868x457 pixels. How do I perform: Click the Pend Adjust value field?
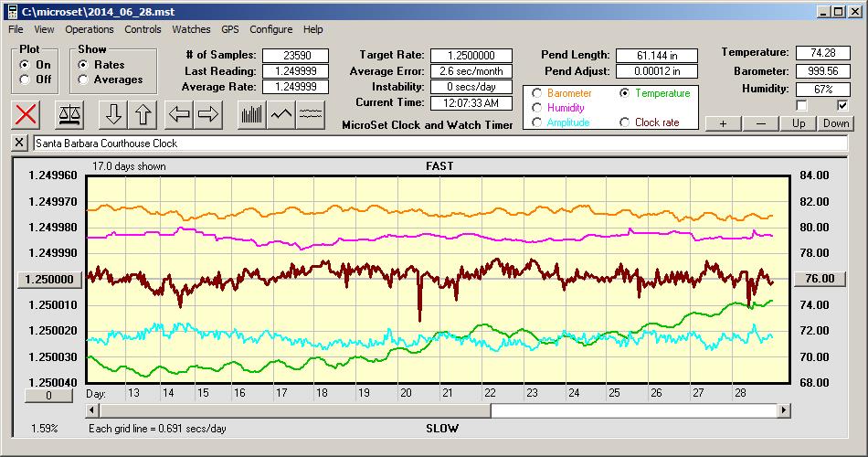[657, 71]
